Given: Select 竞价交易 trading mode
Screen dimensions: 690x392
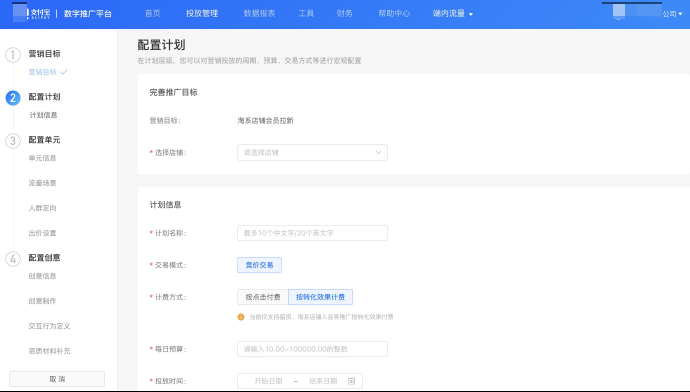Looking at the screenshot, I should [x=259, y=265].
